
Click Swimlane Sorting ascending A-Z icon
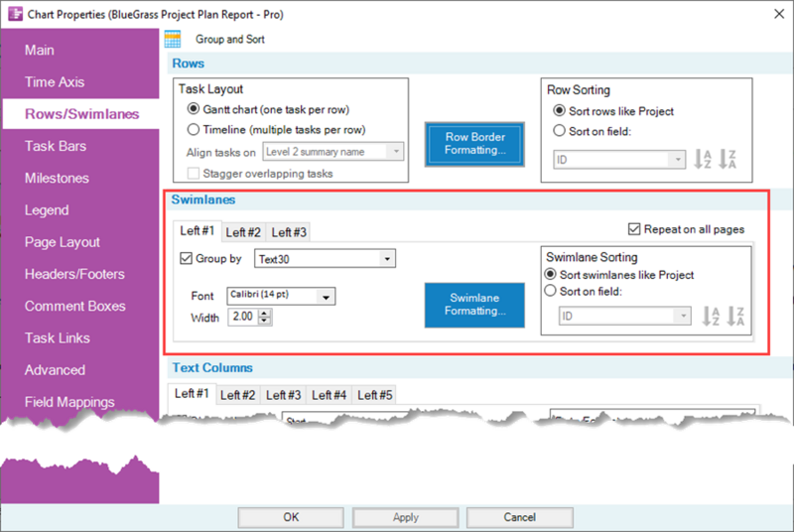coord(711,317)
